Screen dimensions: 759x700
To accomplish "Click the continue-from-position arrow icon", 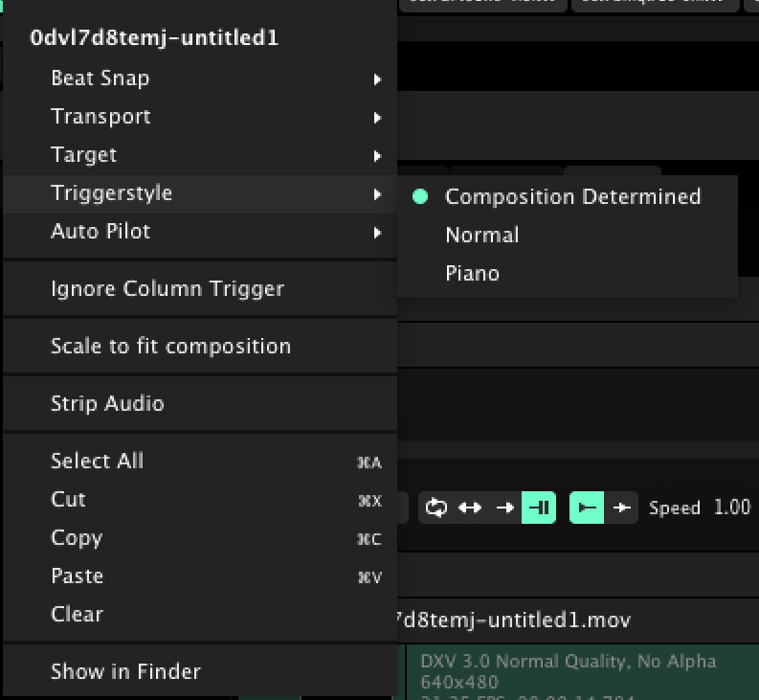I will click(x=621, y=508).
